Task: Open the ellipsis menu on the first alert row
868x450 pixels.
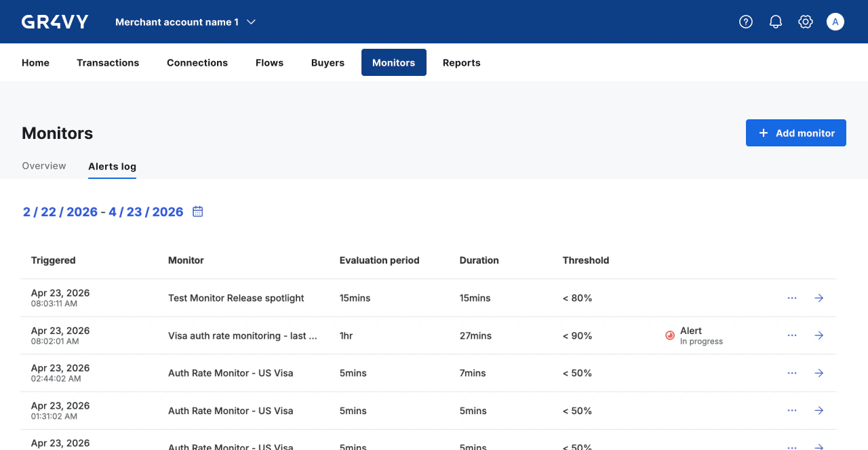Action: coord(791,298)
